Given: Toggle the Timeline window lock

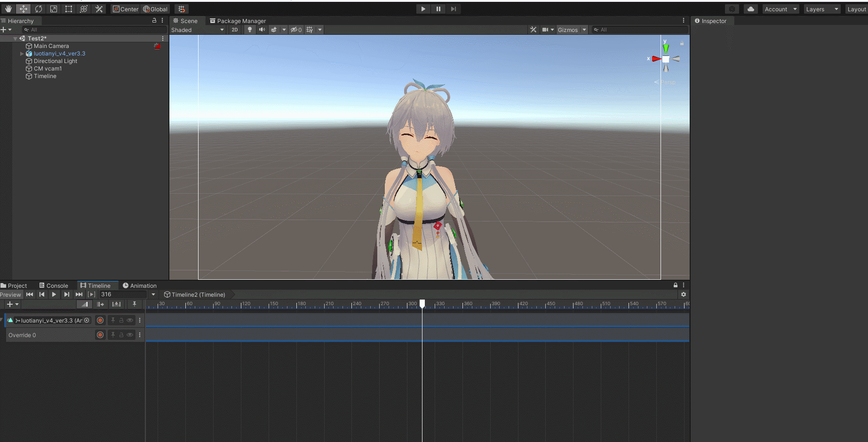Looking at the screenshot, I should [676, 285].
